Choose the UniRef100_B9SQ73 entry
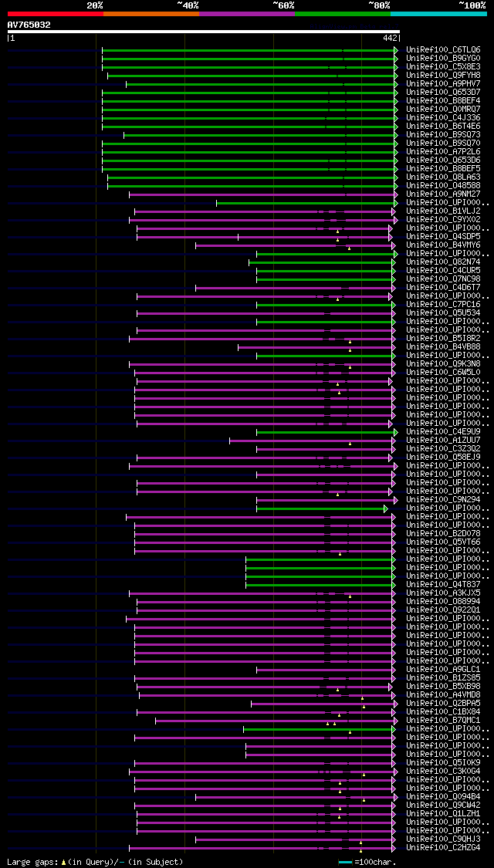The height and width of the screenshot is (868, 494). click(x=443, y=134)
